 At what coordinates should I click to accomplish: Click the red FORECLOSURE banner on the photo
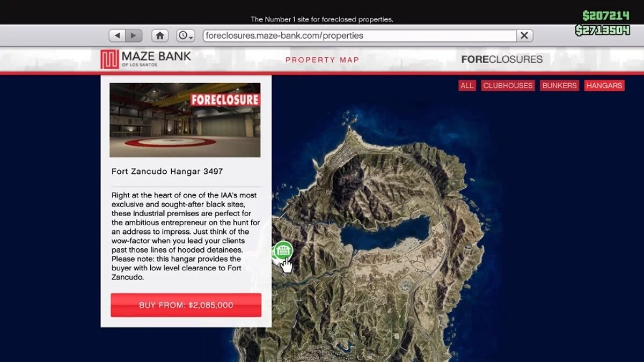(225, 100)
